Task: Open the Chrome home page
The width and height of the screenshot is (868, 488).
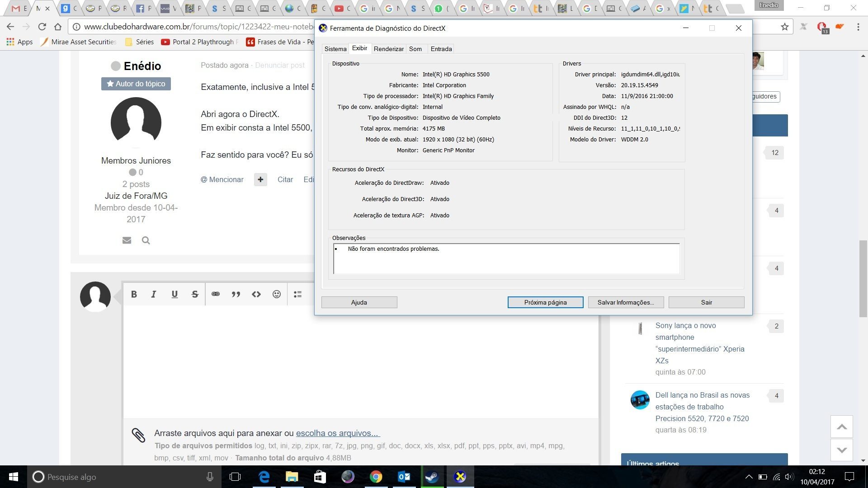Action: click(58, 27)
